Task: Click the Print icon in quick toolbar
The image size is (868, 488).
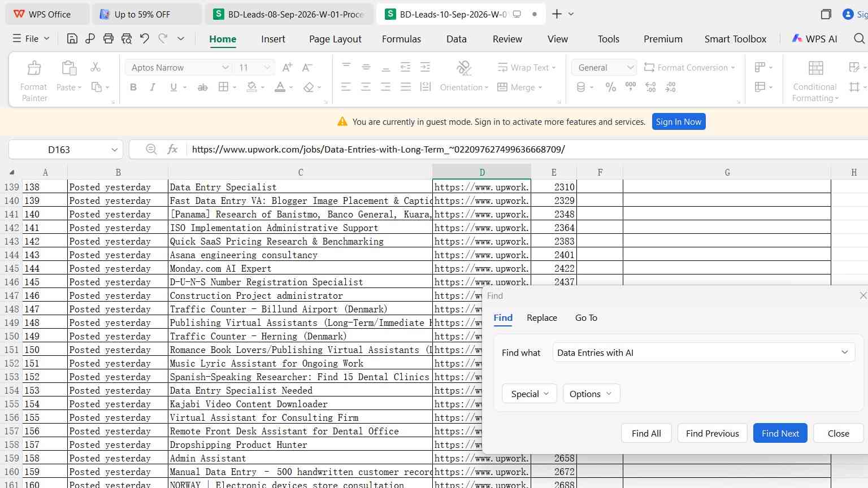Action: 108,38
